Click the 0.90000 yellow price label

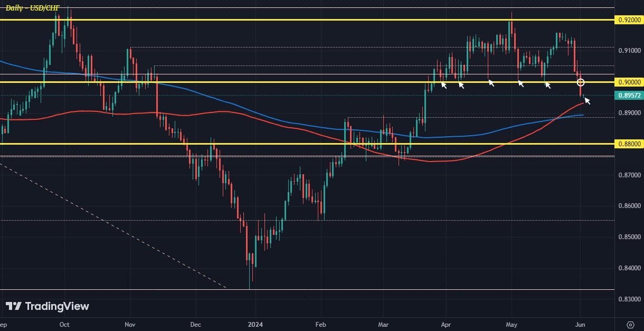628,82
